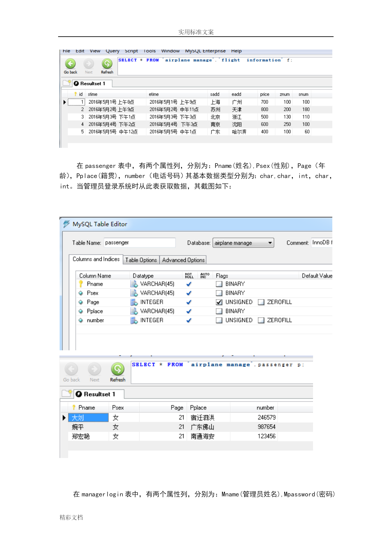Click the Pplace column name in table editor
Screen dimensions: 392x554
tap(95, 311)
